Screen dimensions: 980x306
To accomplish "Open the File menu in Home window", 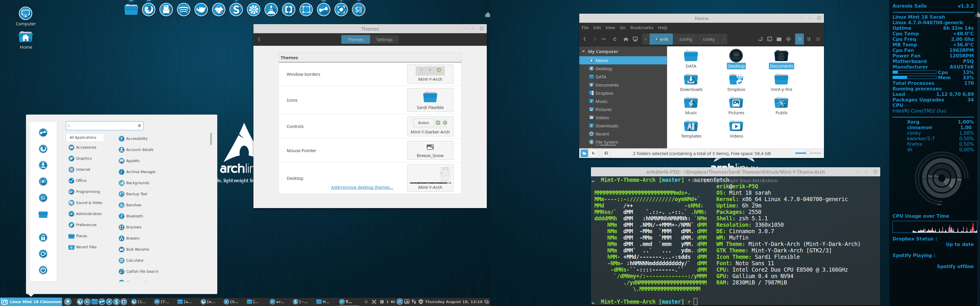I will pos(585,28).
